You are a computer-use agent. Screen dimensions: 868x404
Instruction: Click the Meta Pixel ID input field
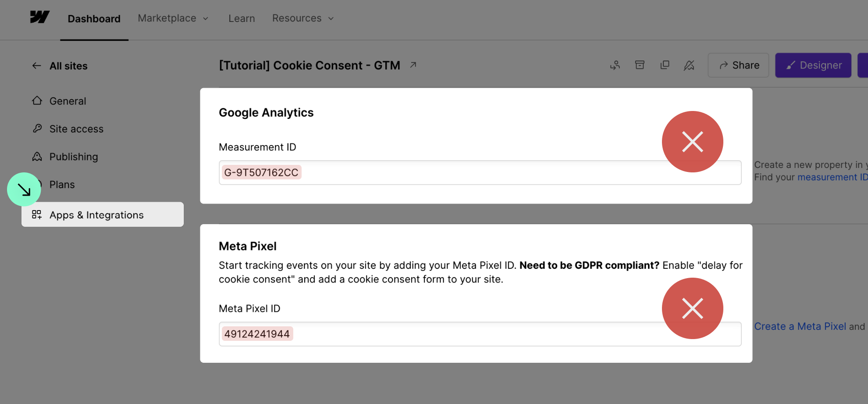(480, 334)
